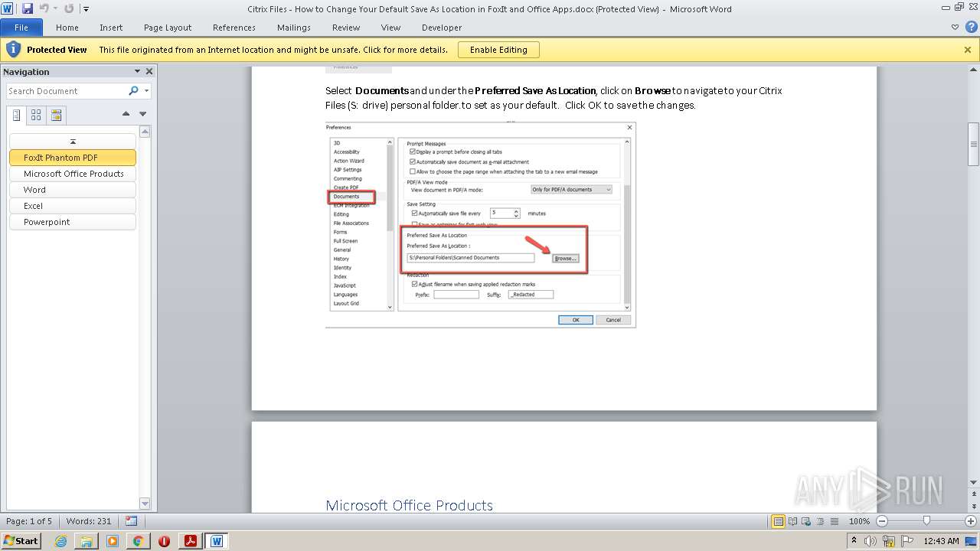
Task: Open Google Chrome from the taskbar
Action: coord(139,541)
